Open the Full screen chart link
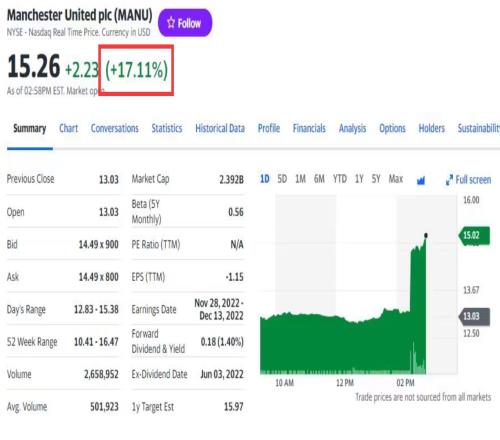The height and width of the screenshot is (440, 500). point(468,180)
